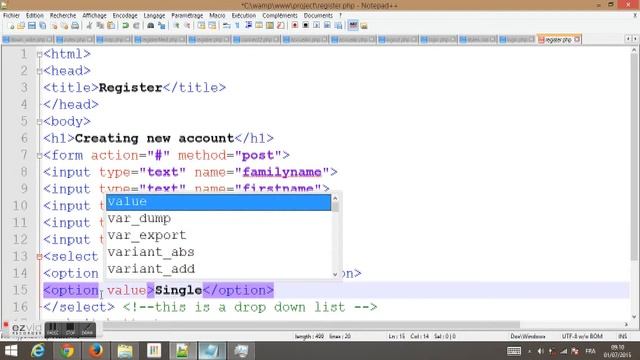Viewport: 640px width, 360px height.
Task: Click the Redo toolbar icon
Action: point(136,26)
